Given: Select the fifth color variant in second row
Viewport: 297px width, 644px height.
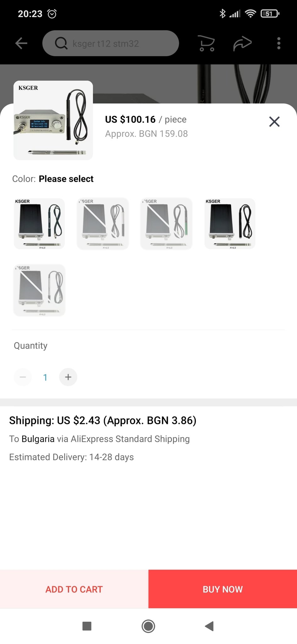Looking at the screenshot, I should click(40, 290).
